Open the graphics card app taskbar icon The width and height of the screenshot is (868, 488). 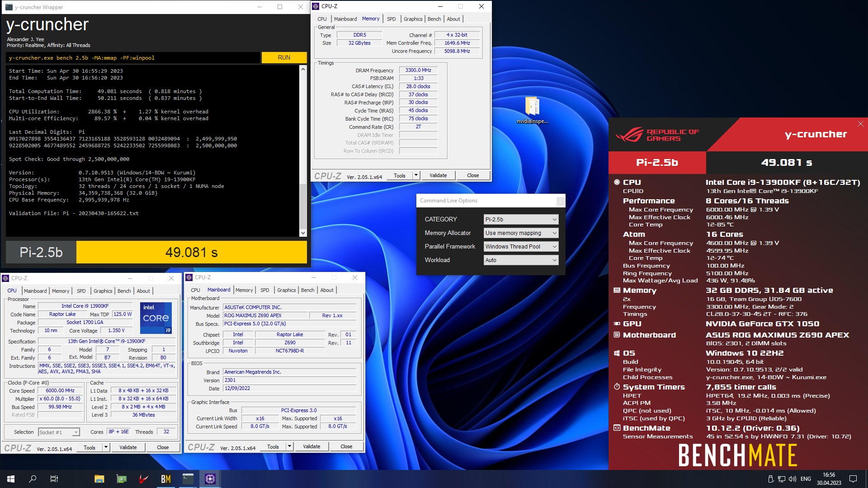(x=122, y=479)
